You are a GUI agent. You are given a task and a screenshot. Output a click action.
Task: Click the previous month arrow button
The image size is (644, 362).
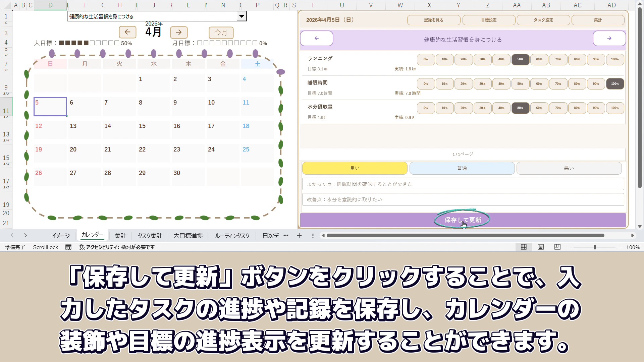[x=127, y=32]
